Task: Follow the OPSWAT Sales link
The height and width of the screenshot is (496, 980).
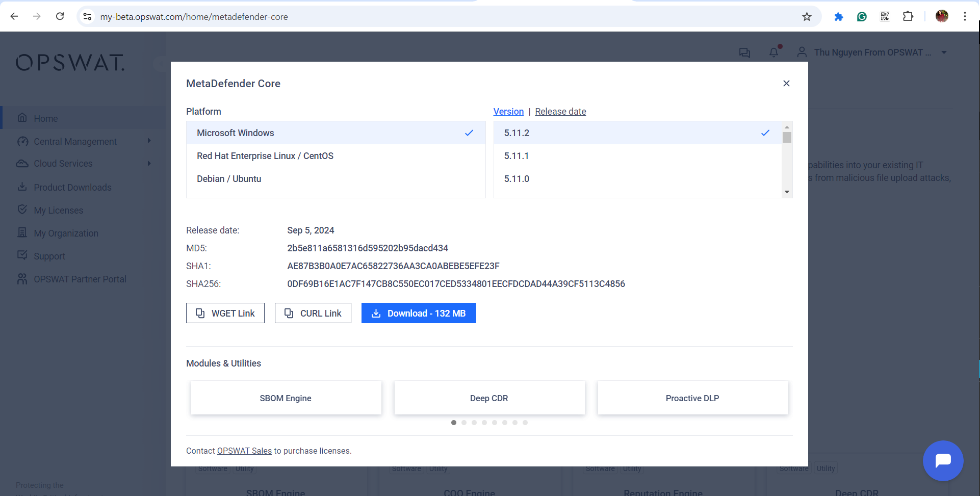Action: tap(244, 451)
